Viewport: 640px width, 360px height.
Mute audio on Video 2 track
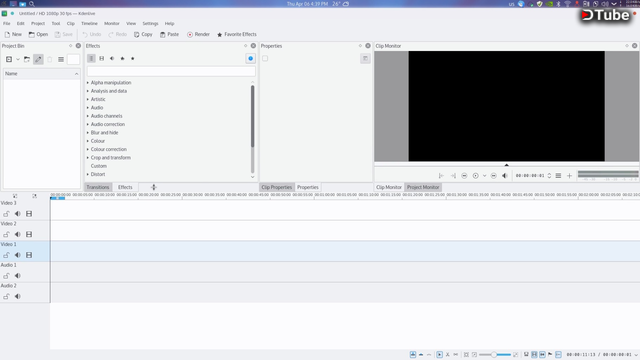[18, 234]
